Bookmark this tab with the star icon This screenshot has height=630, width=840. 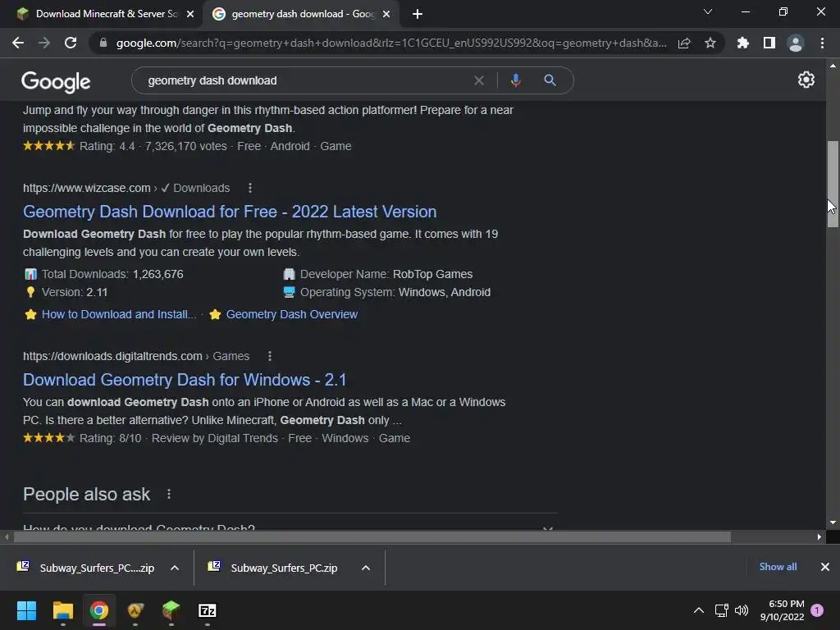(x=710, y=43)
